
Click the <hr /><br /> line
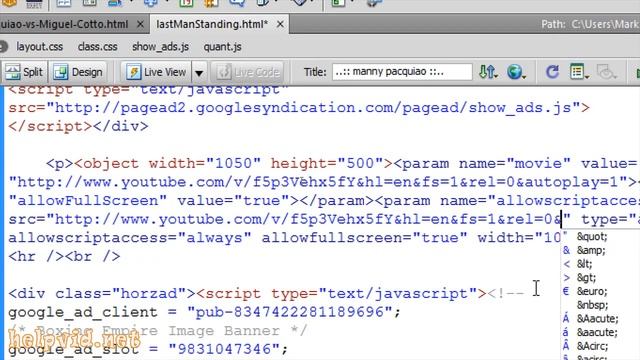point(64,257)
